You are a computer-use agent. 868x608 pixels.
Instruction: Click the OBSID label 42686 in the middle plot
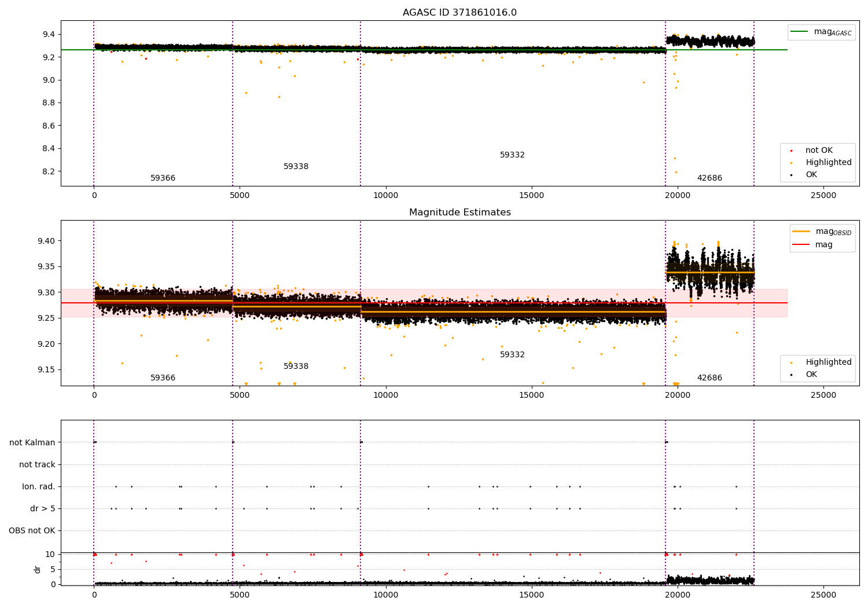[x=709, y=378]
